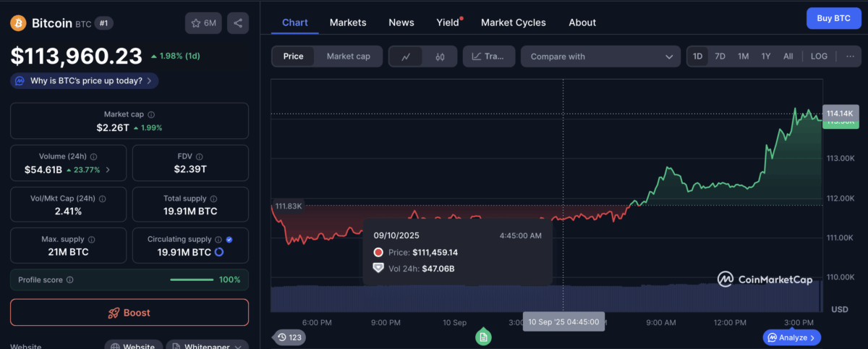Viewport: 868px width, 349px height.
Task: Click the $2.39T FDV value
Action: [x=190, y=169]
